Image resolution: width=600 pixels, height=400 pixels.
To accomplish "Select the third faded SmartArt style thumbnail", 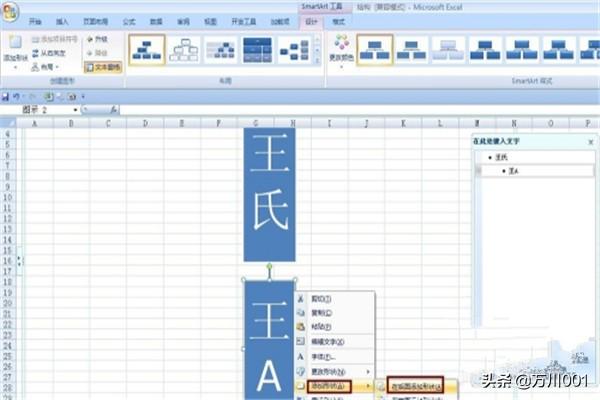I will [448, 50].
